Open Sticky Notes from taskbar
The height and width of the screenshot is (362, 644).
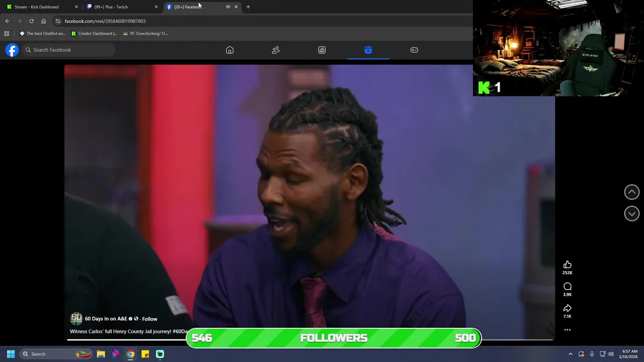145,354
